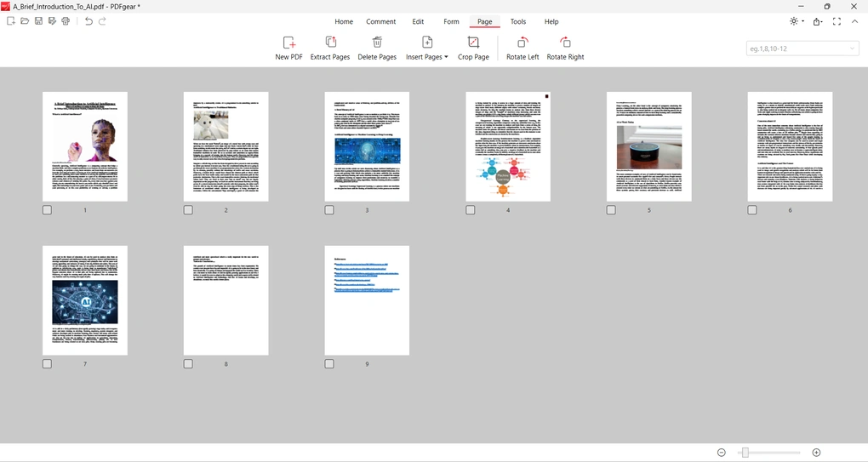Rotate pages left
868x462 pixels.
pyautogui.click(x=523, y=43)
